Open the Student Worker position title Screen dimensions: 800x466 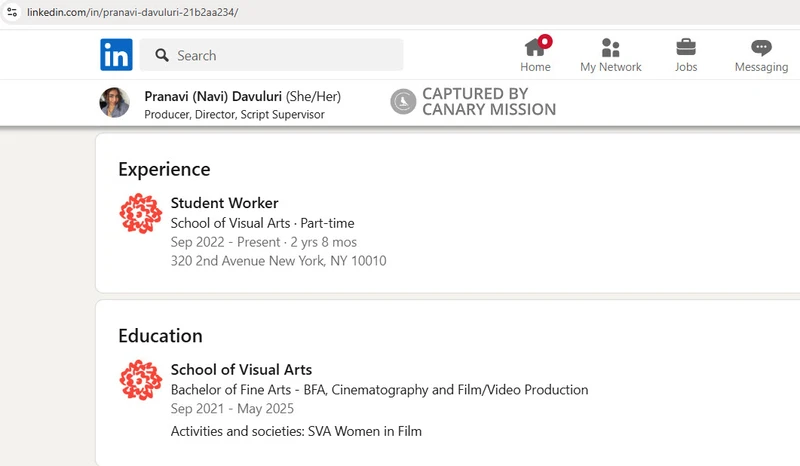click(x=224, y=203)
